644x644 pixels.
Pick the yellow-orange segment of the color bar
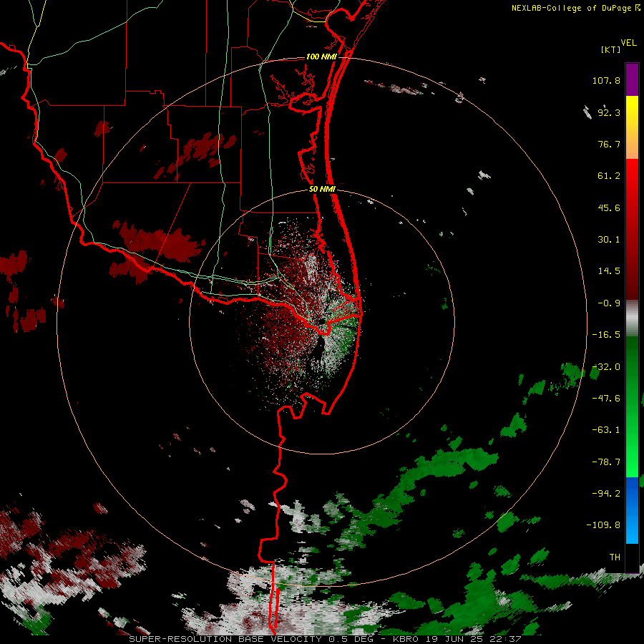pos(632,127)
